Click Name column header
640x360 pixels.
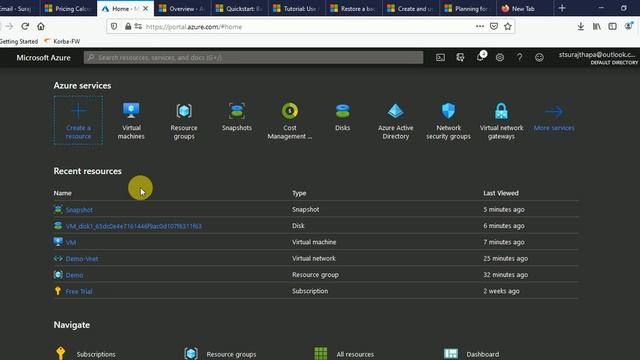coord(62,193)
